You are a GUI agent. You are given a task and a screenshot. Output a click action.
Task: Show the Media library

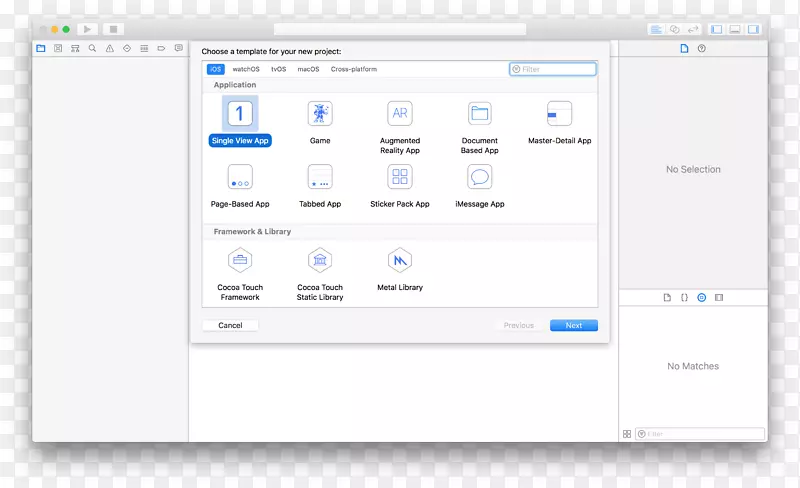719,298
